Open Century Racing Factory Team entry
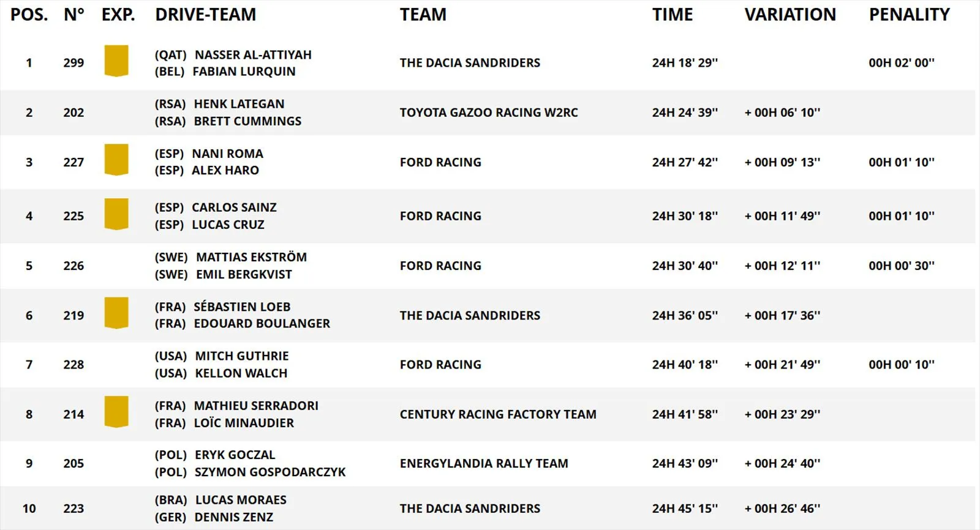The image size is (980, 530). tap(497, 414)
